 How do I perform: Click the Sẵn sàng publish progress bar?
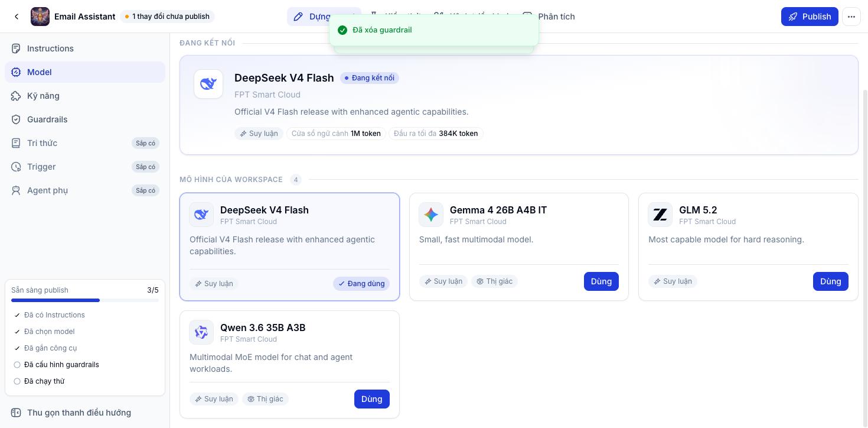coord(85,300)
